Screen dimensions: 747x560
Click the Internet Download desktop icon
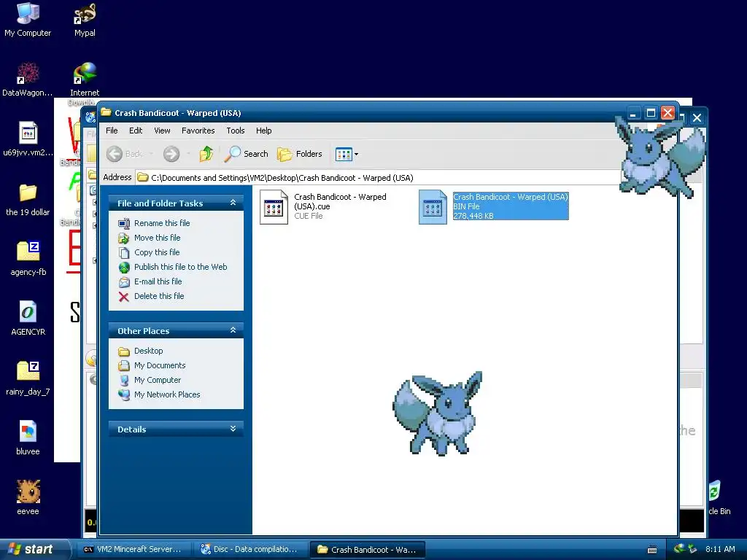pyautogui.click(x=85, y=74)
